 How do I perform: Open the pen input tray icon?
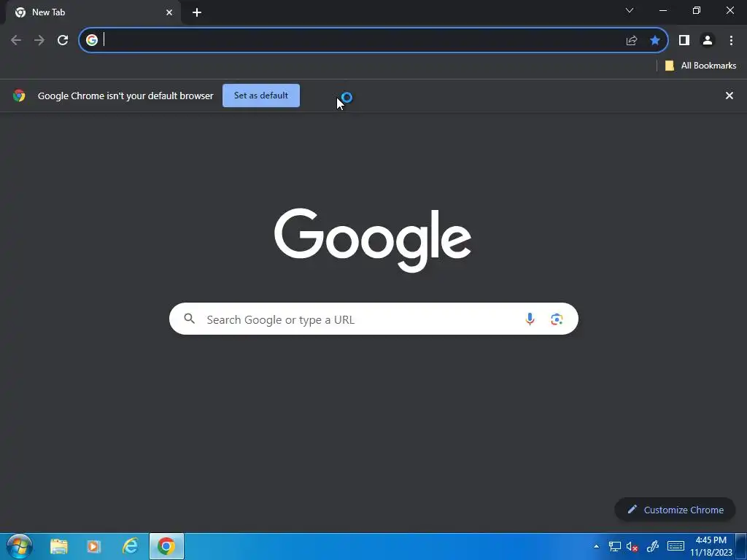click(652, 546)
